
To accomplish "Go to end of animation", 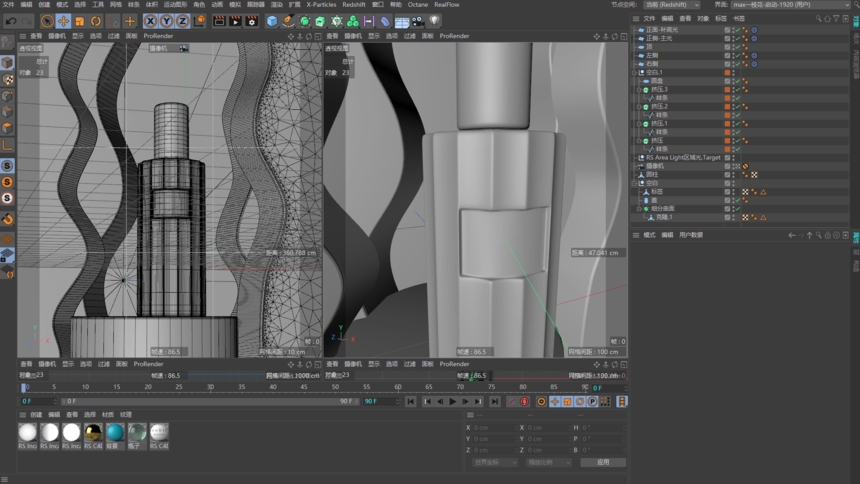I will (495, 402).
